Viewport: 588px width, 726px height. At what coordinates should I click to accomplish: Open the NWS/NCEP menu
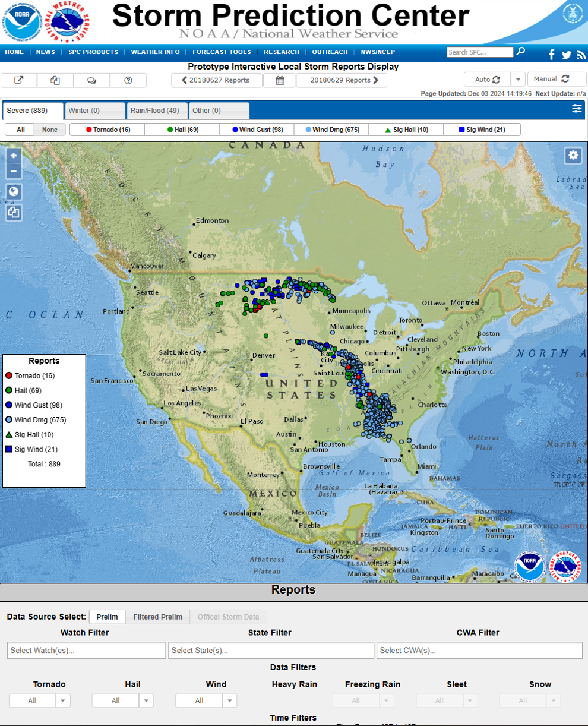tap(378, 52)
